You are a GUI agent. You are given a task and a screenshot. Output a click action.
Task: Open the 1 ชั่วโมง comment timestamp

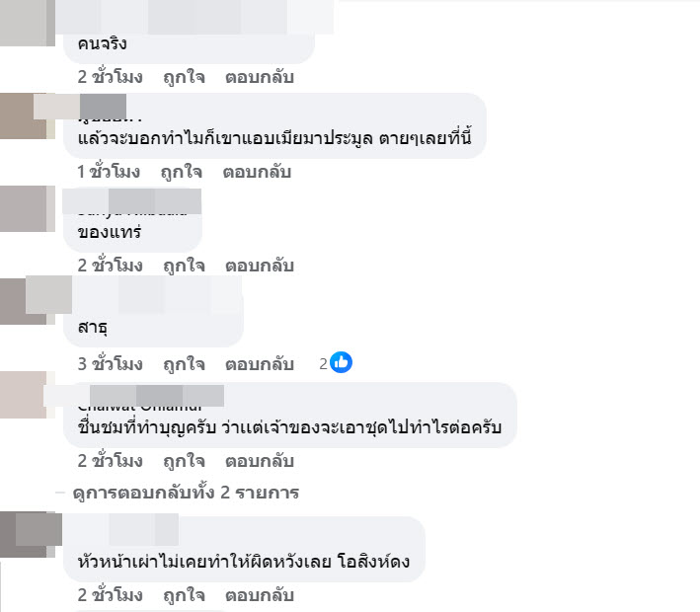(109, 172)
